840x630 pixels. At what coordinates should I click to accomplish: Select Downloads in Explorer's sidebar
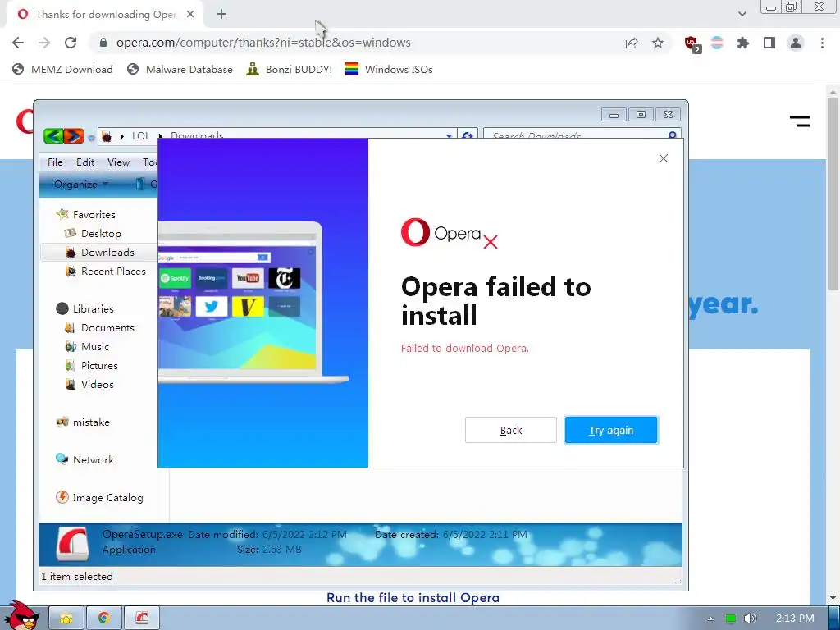click(x=99, y=253)
